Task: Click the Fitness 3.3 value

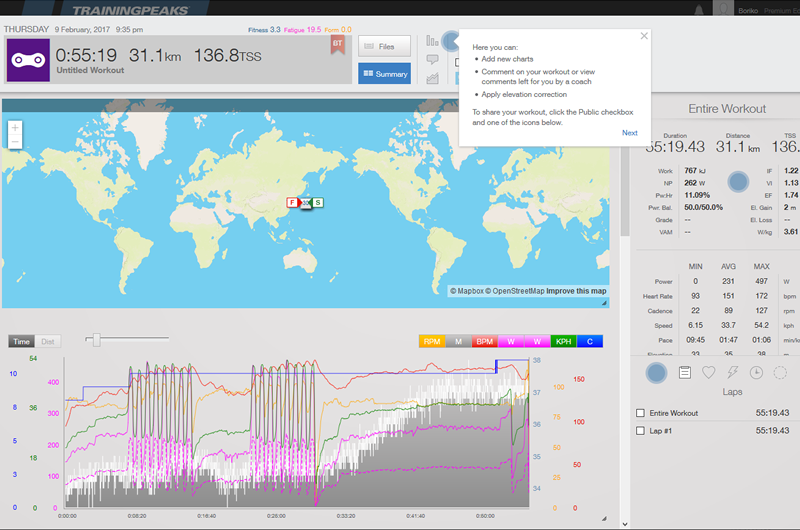Action: (x=264, y=30)
